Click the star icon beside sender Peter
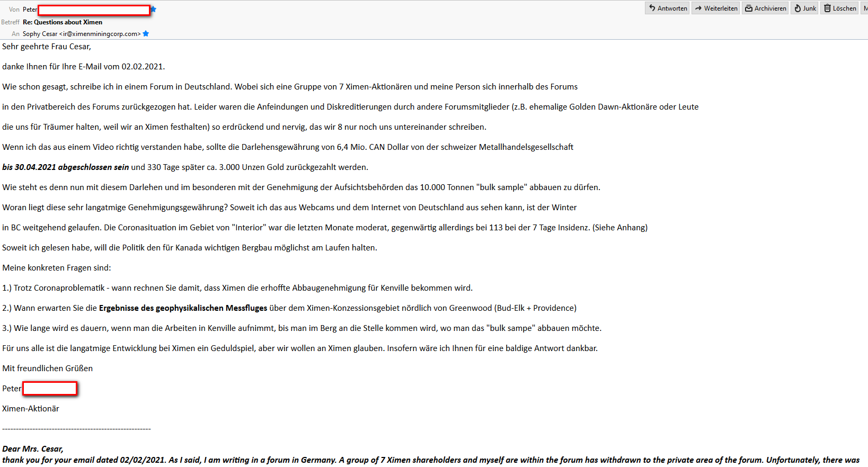Viewport: 868px width, 467px height. pyautogui.click(x=154, y=10)
